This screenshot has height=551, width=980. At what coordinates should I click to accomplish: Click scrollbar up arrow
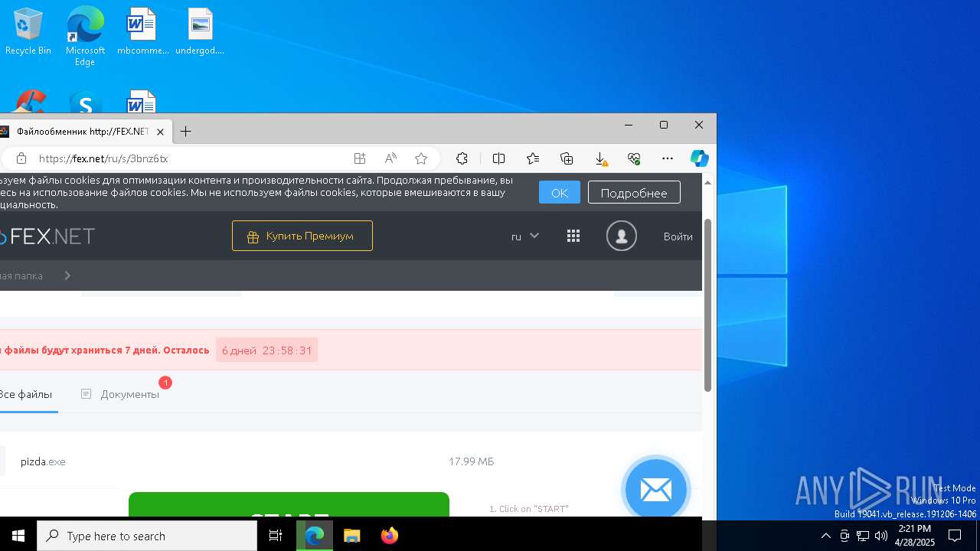708,183
